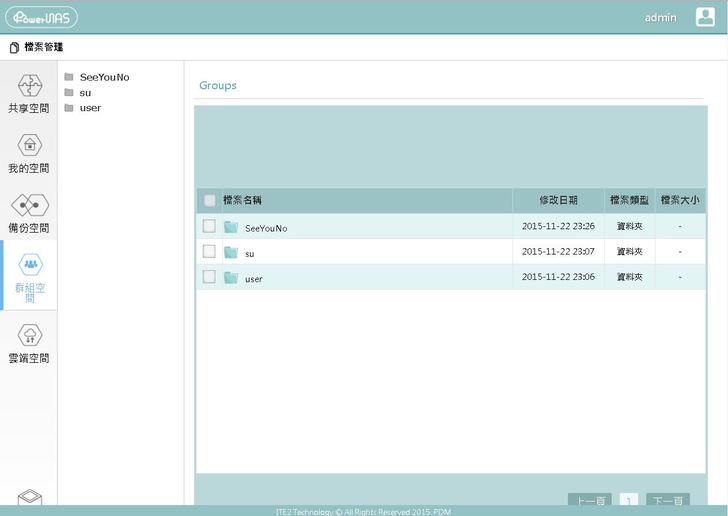This screenshot has height=516, width=728.
Task: Select SeeYouNo in the folder tree
Action: coord(103,77)
